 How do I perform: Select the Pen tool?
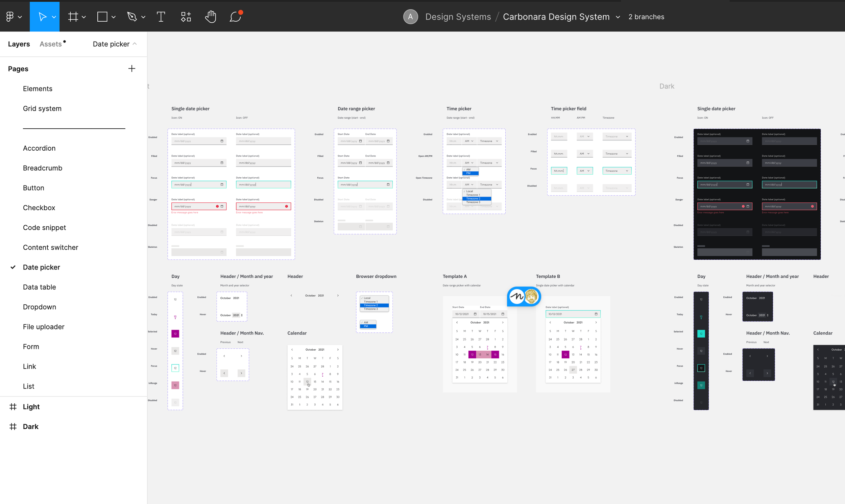point(132,17)
